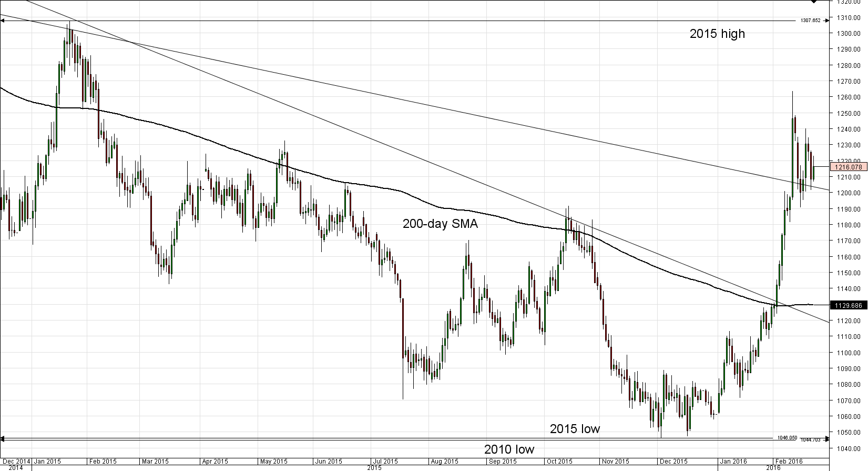868x471 pixels.
Task: Click the 1070.00 price axis value
Action: pos(850,400)
